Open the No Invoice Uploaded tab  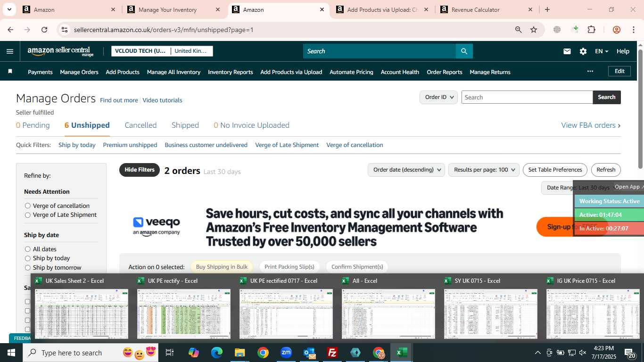pos(251,125)
